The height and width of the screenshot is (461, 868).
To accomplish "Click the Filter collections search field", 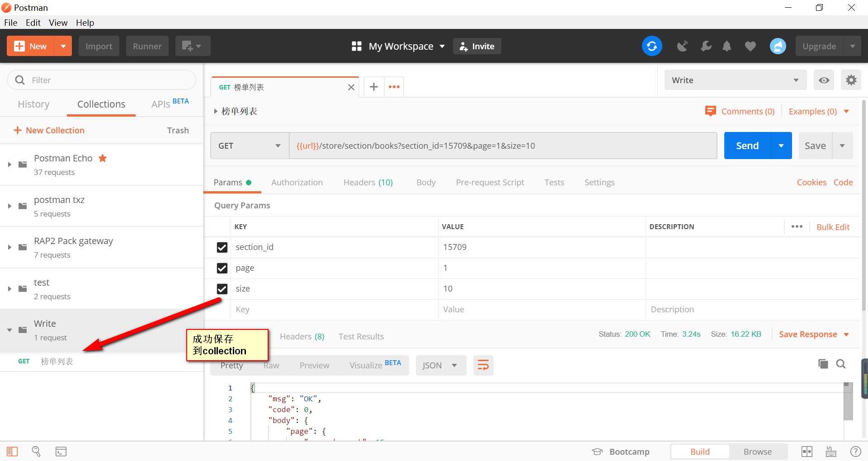I will click(102, 80).
